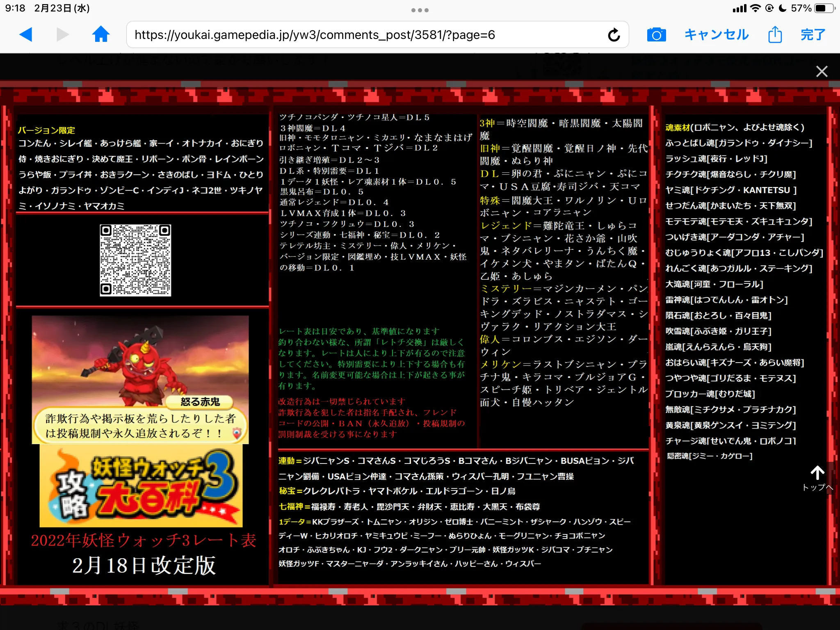This screenshot has height=630, width=840.
Task: Tap the ラッシュ魂[夜行・レッドJ] entry
Action: (716, 159)
